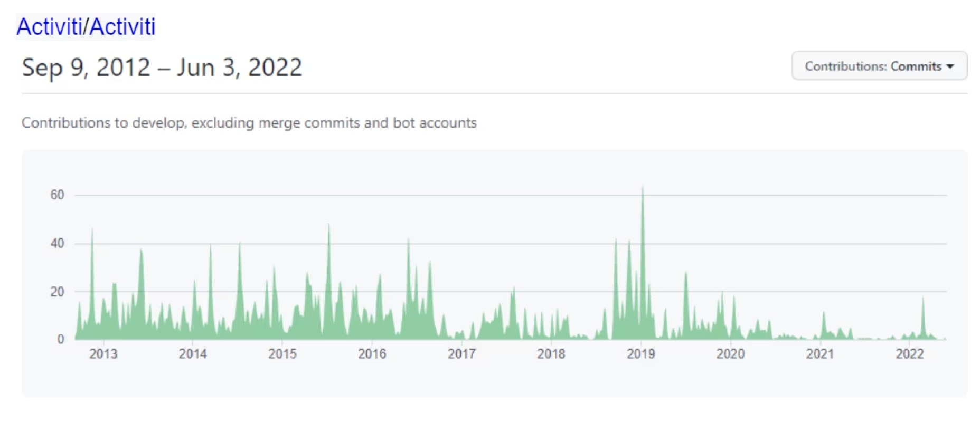Image resolution: width=980 pixels, height=422 pixels.
Task: Select the 2019 year marker on chart
Action: point(641,354)
